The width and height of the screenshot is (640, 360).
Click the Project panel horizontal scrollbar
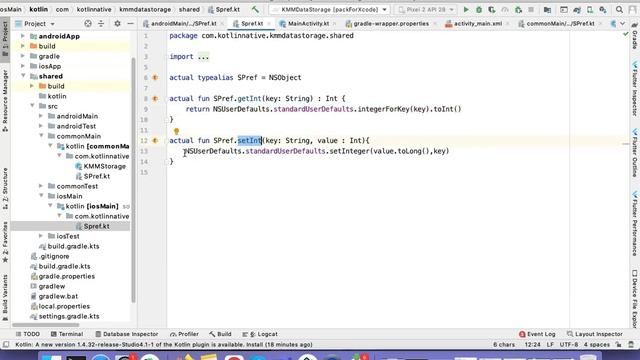click(46, 325)
